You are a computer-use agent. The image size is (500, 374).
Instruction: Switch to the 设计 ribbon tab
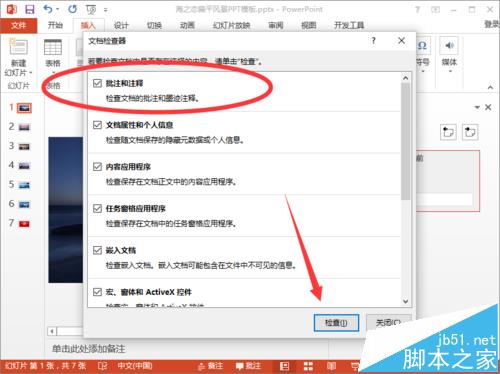coord(121,25)
